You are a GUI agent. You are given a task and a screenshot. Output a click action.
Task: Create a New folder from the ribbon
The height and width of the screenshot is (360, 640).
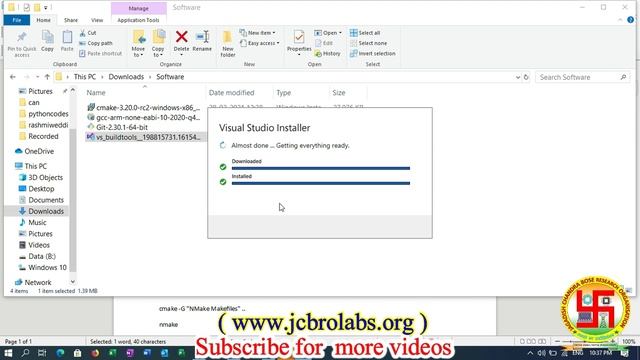(228, 44)
